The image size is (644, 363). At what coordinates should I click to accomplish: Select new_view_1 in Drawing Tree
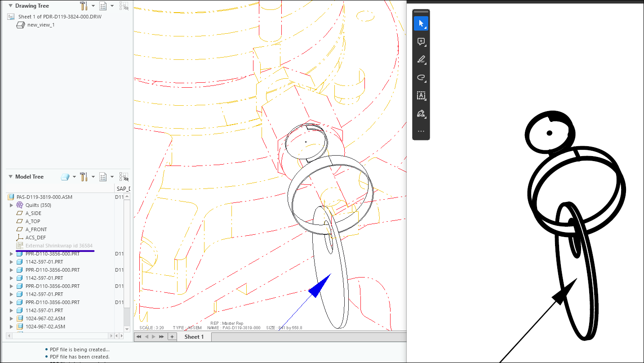click(40, 25)
